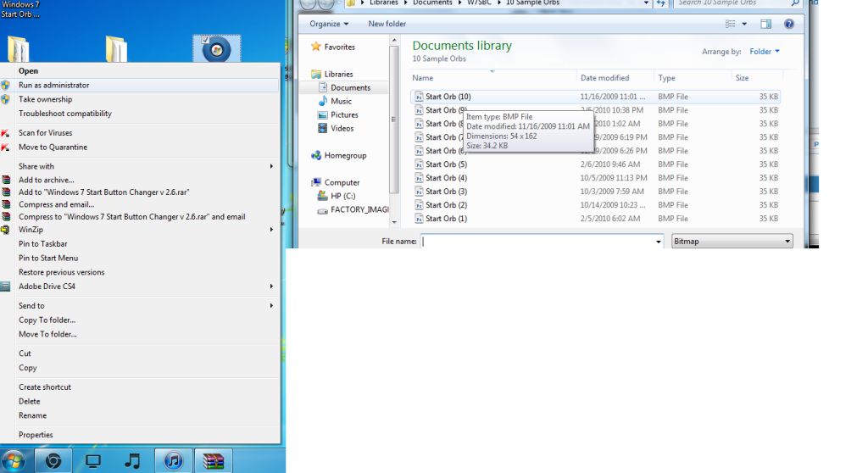868x473 pixels.
Task: Select the Start Orb (3) file row
Action: 596,191
